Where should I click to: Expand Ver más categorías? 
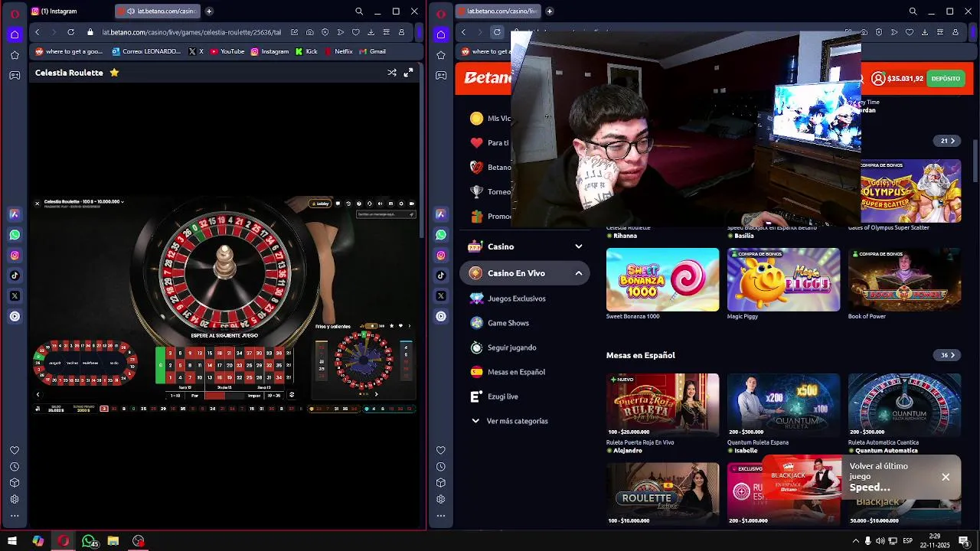pos(510,421)
